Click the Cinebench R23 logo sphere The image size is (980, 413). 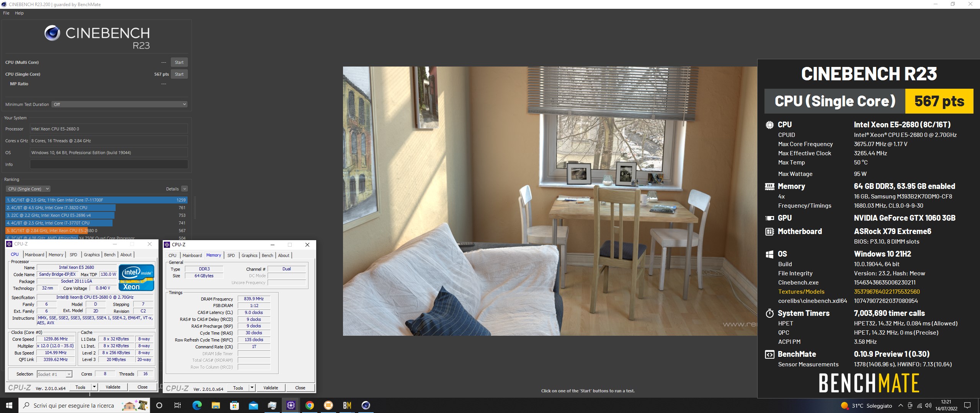tap(52, 33)
